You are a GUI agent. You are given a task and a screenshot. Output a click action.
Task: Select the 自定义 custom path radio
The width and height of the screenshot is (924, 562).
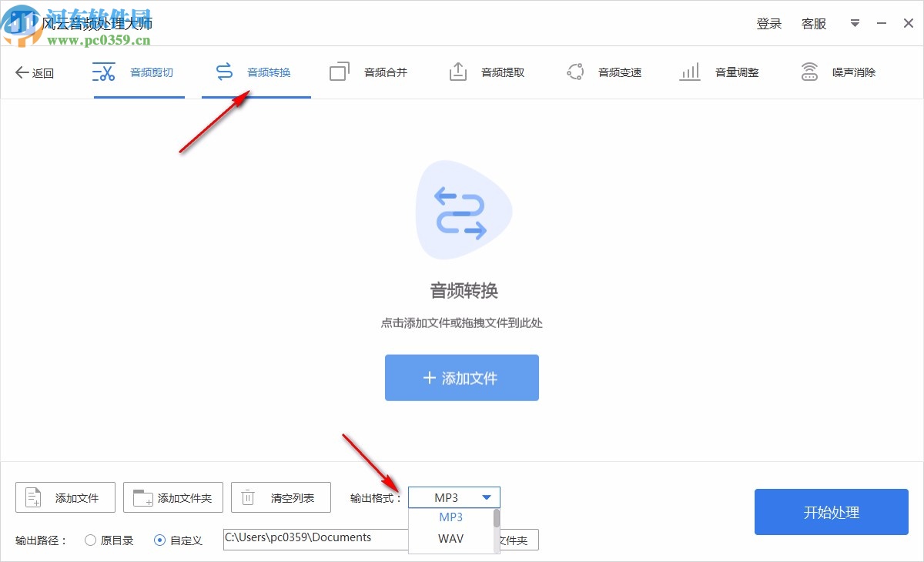(x=162, y=540)
